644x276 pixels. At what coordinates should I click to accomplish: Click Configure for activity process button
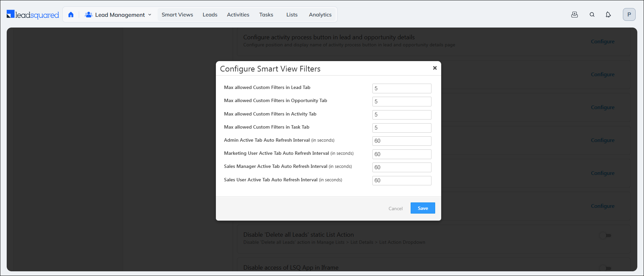[603, 42]
